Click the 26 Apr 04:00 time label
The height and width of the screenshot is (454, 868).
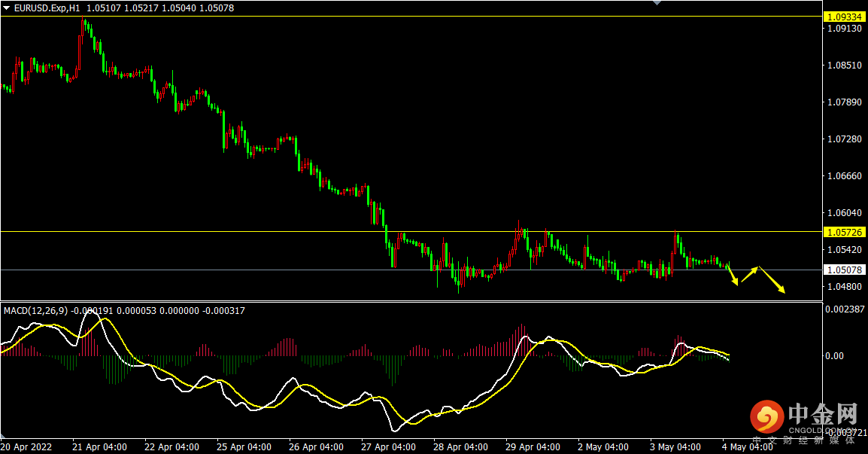(316, 446)
